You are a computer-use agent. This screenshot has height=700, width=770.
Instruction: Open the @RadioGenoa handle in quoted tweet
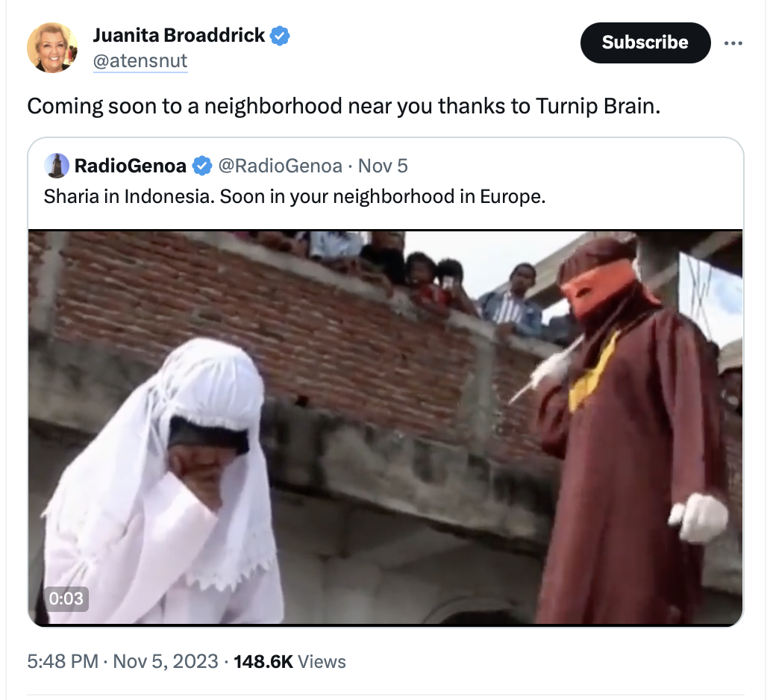280,166
